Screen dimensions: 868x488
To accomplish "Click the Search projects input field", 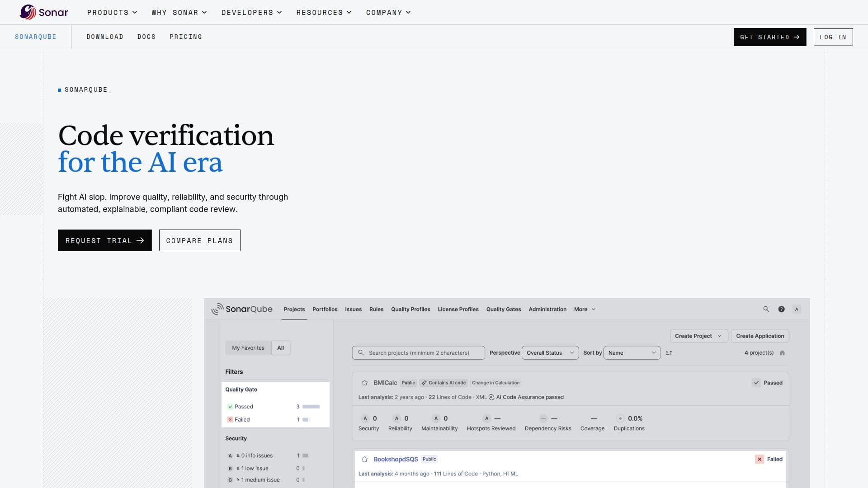I will pos(418,353).
